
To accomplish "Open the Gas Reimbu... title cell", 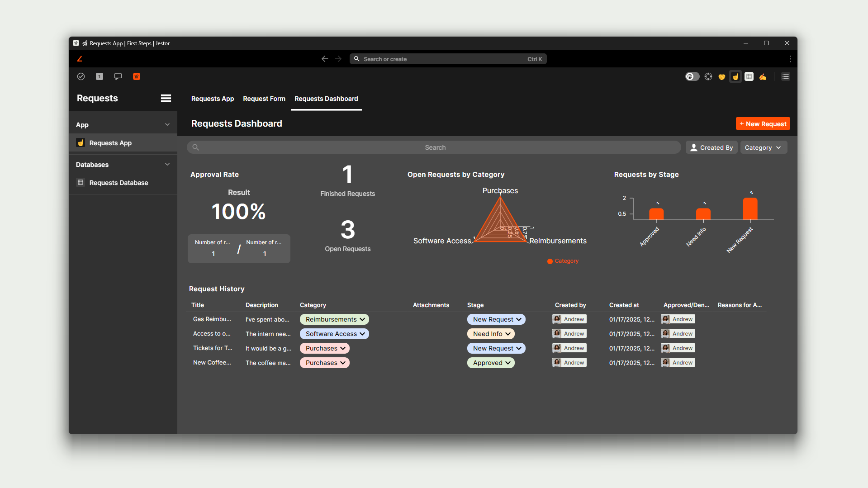I will [x=212, y=319].
